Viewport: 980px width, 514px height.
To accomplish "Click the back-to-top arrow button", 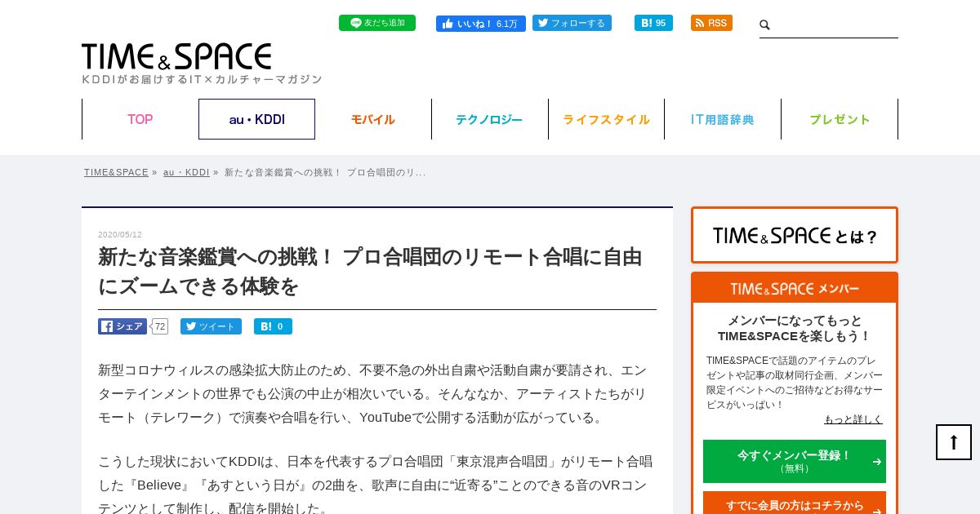I will (x=954, y=442).
